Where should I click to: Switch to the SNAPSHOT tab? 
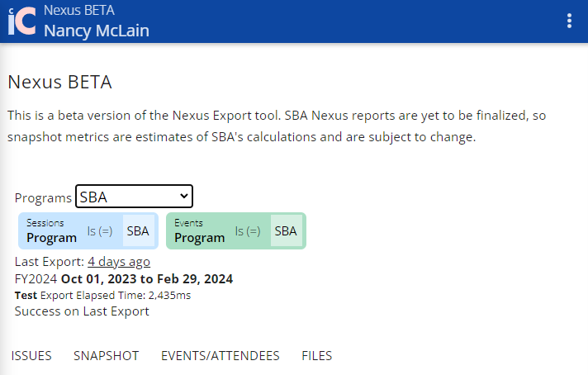point(106,356)
